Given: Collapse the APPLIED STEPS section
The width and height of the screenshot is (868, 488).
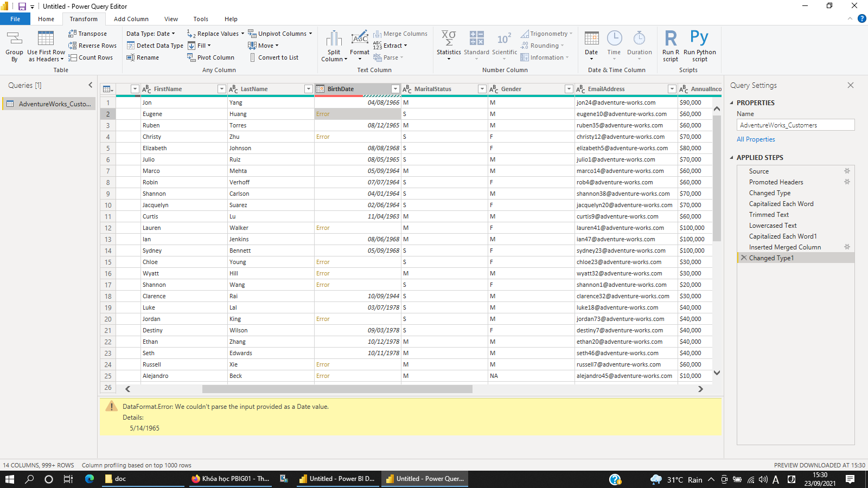Looking at the screenshot, I should pos(731,157).
